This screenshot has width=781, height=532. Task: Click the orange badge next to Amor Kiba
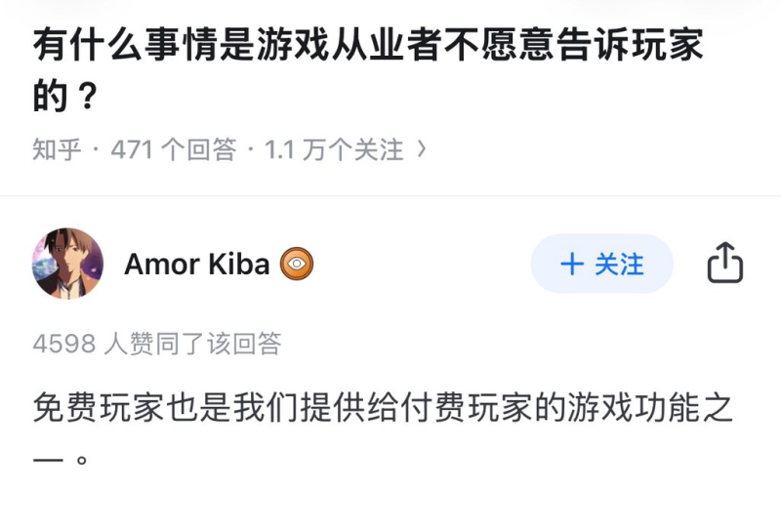click(297, 264)
